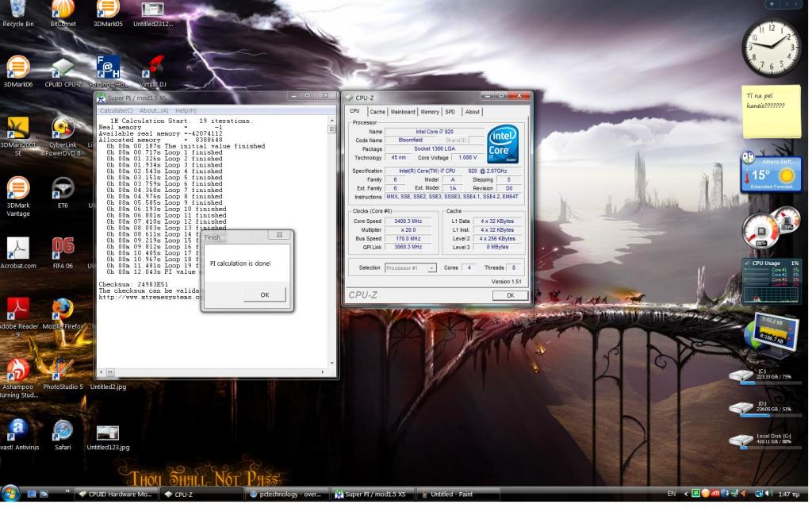The height and width of the screenshot is (508, 812).
Task: Click the Intel Core i7 logo in CPU-Z
Action: (502, 144)
